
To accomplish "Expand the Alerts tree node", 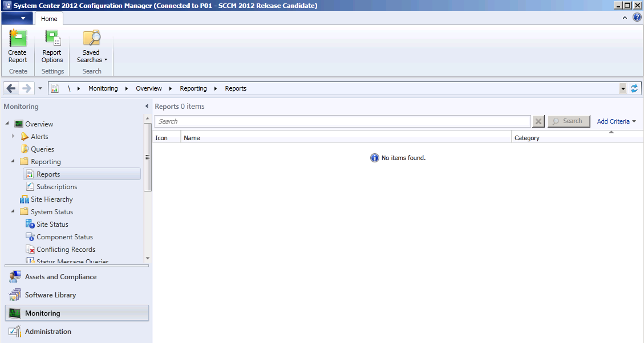I will coord(13,136).
